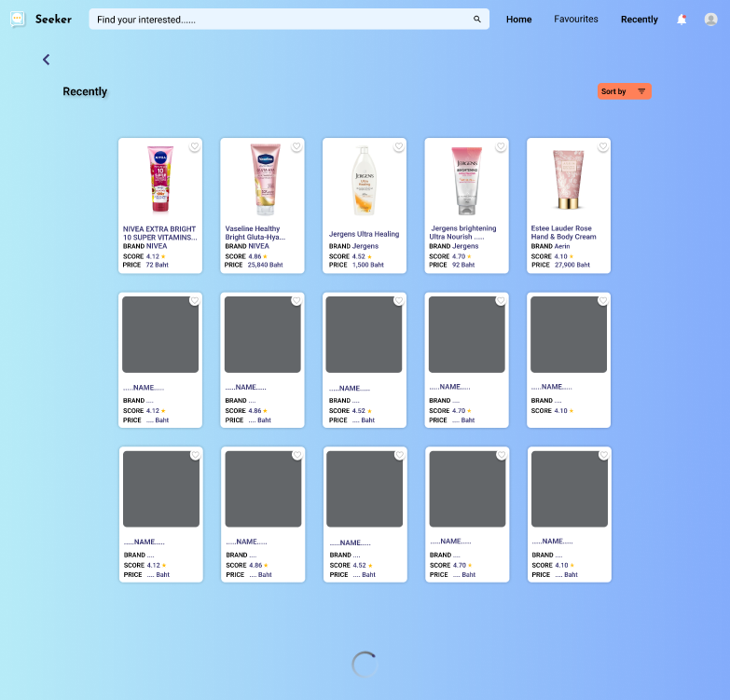The image size is (730, 700).
Task: Open the notifications bell
Action: tap(682, 20)
